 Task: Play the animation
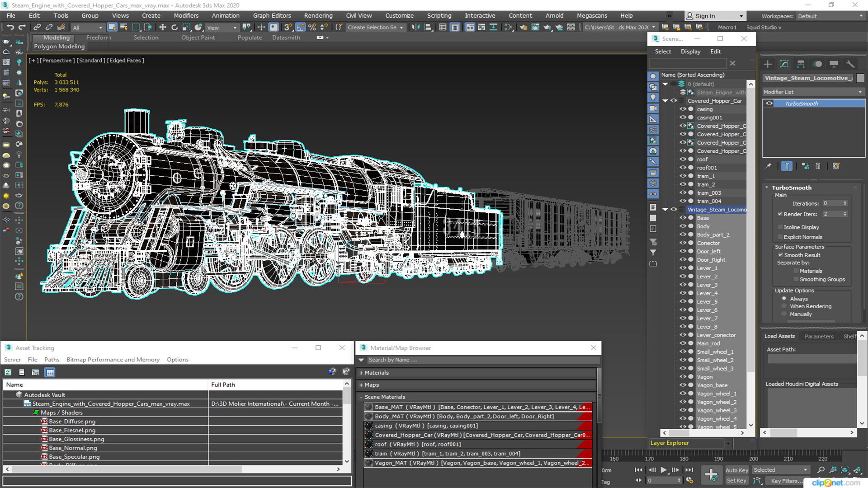(664, 470)
